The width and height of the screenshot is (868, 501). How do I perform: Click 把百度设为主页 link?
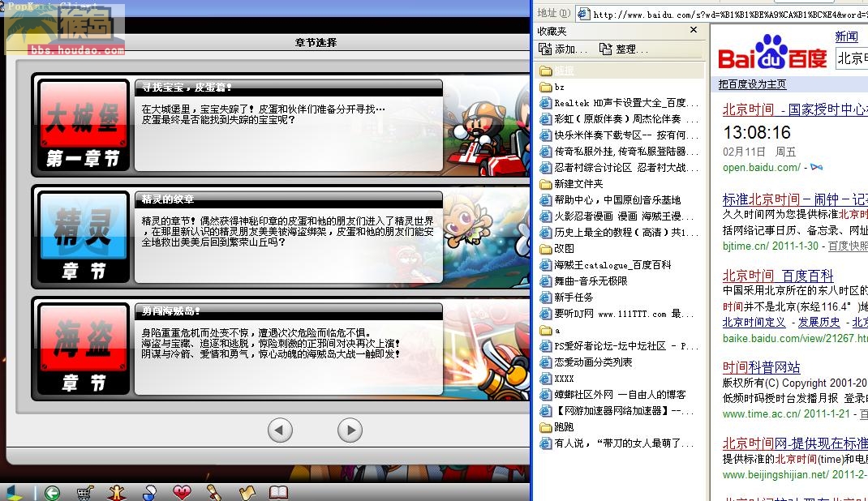752,84
